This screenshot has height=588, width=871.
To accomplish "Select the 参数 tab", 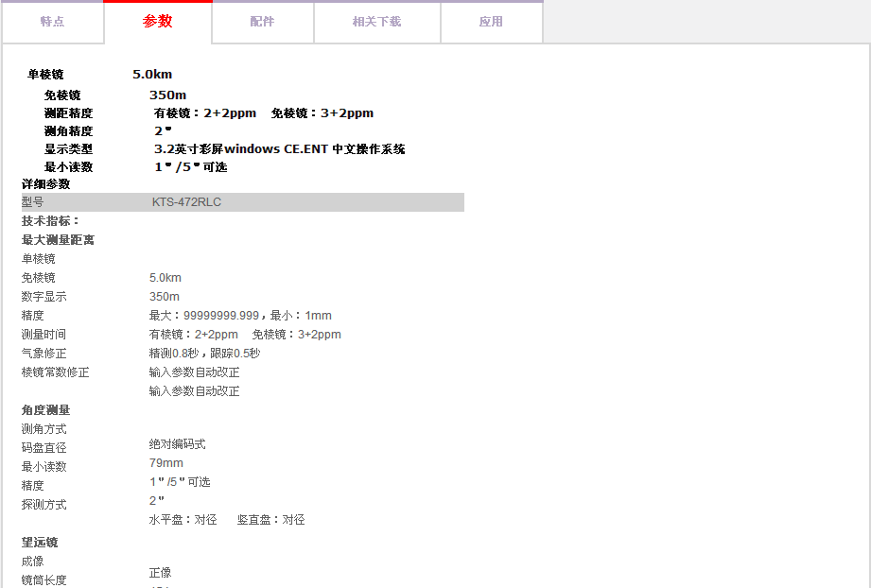I will point(158,22).
